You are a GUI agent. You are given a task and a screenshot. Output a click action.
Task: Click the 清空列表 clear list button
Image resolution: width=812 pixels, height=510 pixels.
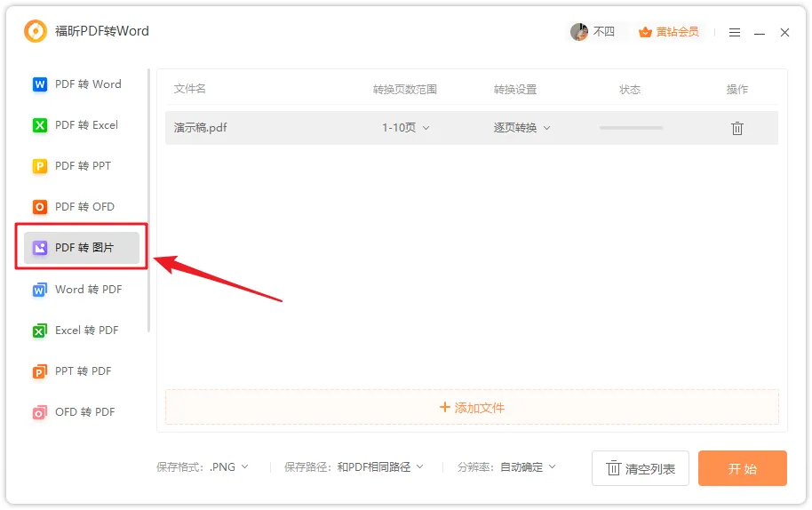[641, 468]
